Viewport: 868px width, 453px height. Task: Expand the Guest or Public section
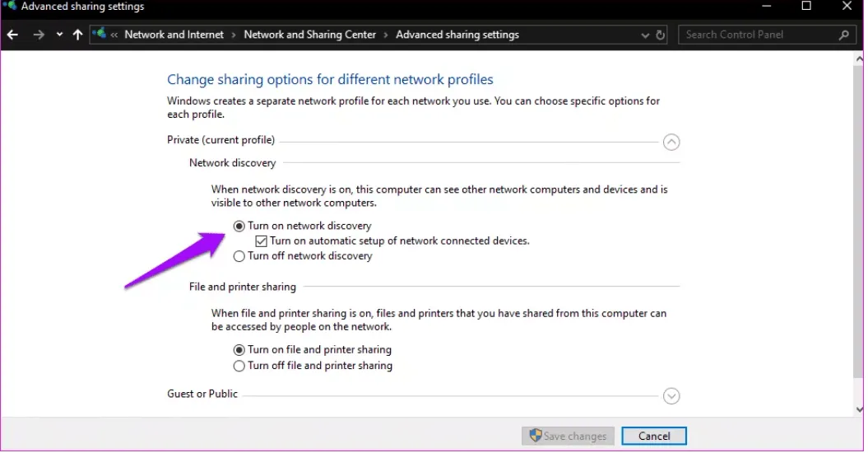[671, 396]
